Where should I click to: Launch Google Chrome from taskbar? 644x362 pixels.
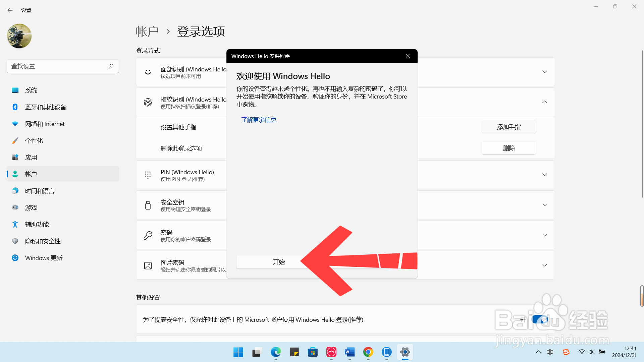368,352
